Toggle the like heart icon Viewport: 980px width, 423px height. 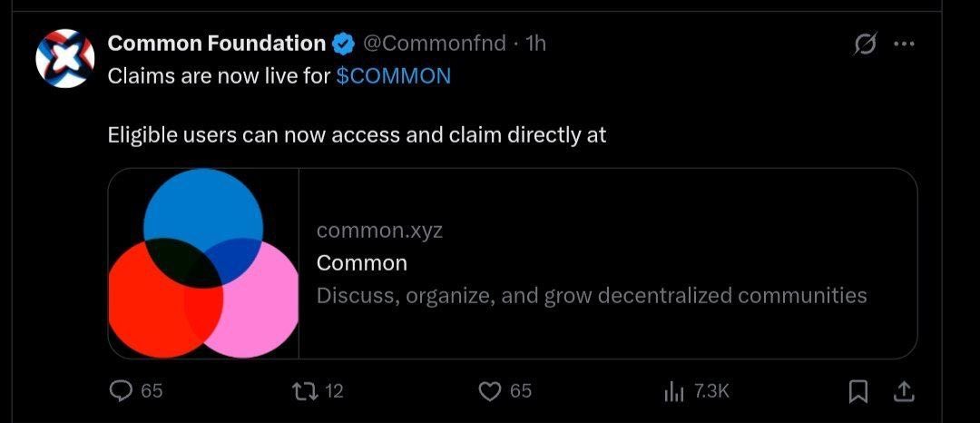(x=490, y=391)
